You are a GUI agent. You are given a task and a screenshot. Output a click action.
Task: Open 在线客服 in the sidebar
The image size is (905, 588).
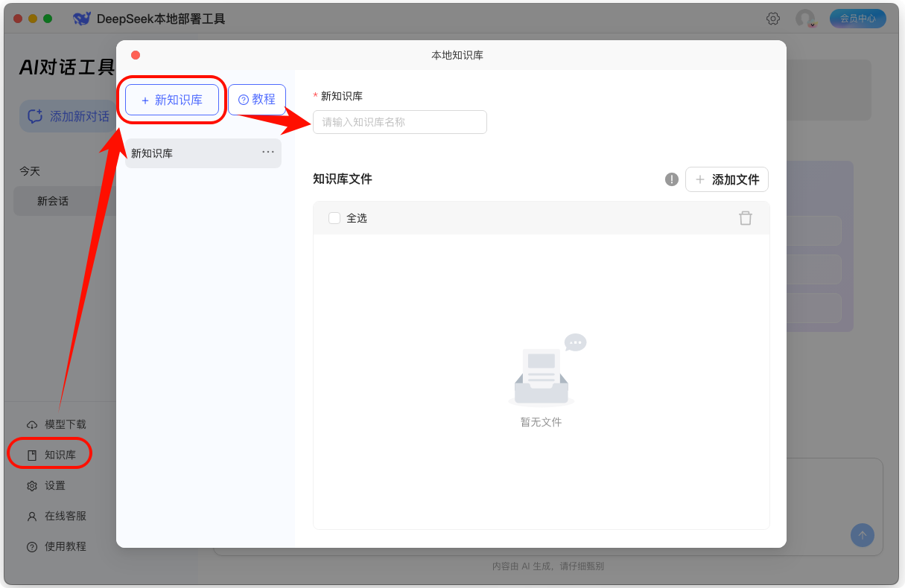pos(57,516)
